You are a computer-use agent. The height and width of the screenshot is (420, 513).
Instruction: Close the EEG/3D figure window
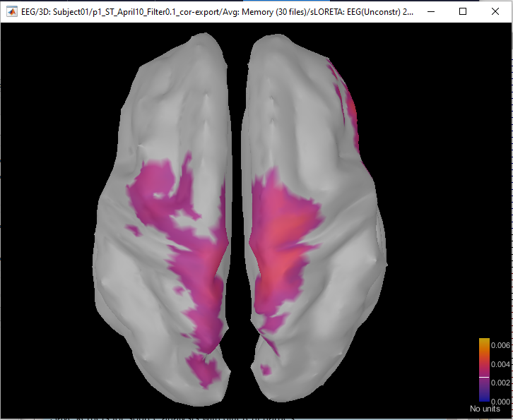(x=495, y=12)
